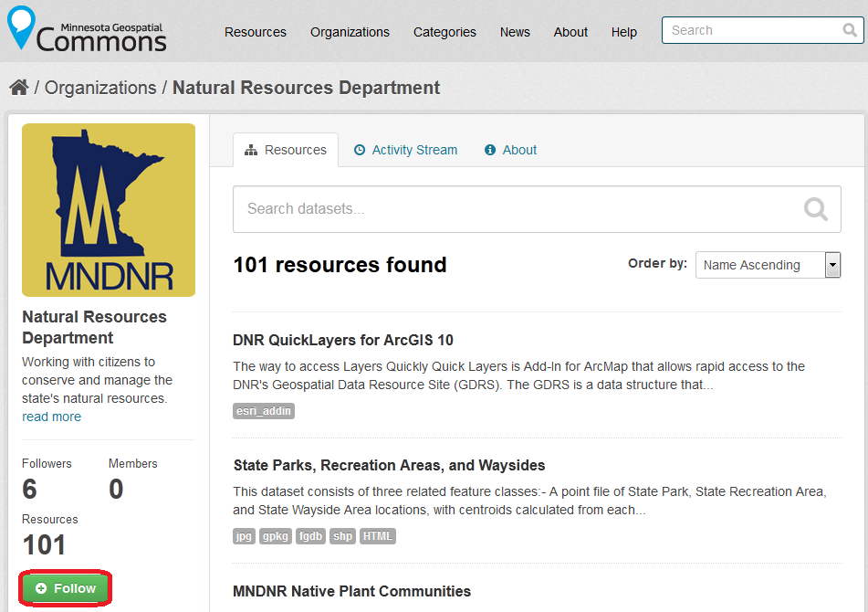Click the Minnesota Geospatial Commons logo

pyautogui.click(x=87, y=29)
